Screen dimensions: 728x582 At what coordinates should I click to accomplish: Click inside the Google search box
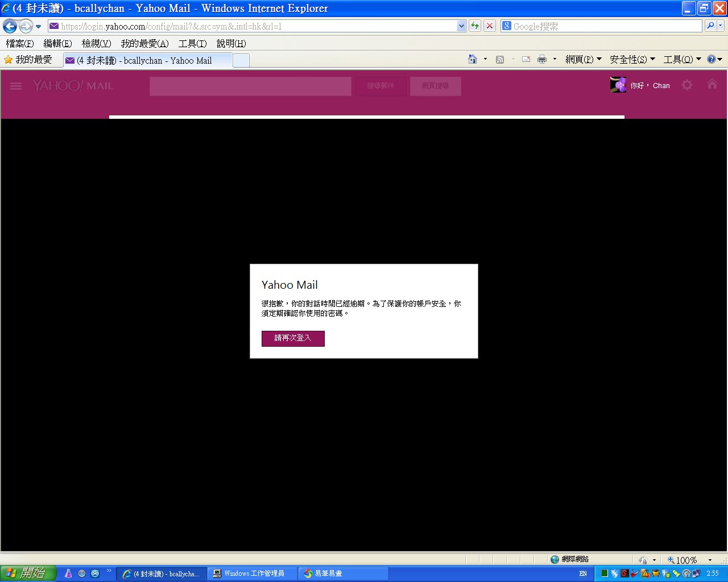(606, 26)
